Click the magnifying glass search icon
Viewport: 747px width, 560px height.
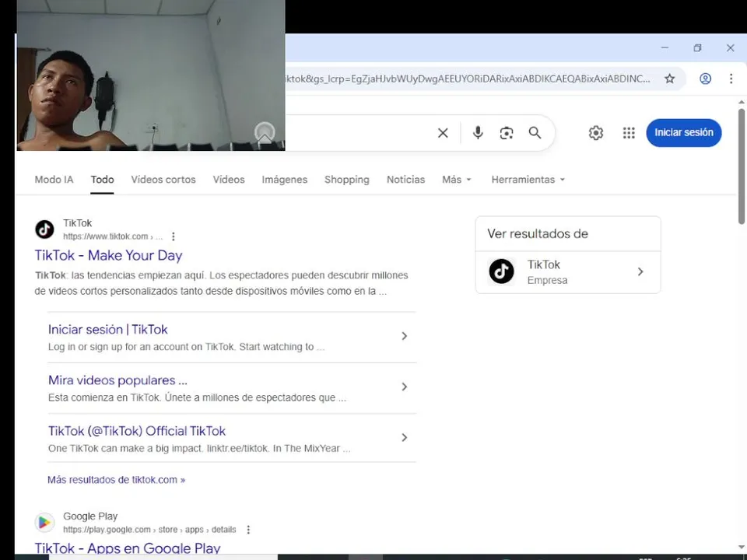[535, 133]
